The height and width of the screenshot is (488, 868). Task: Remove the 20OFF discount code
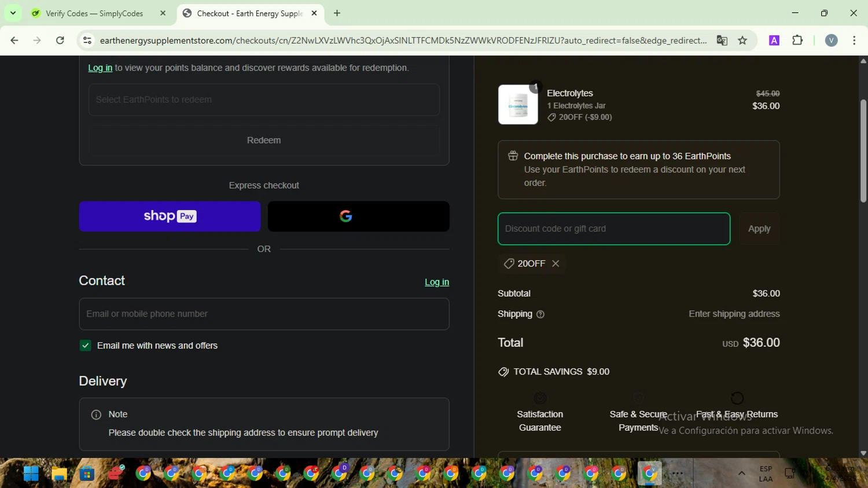pos(556,263)
